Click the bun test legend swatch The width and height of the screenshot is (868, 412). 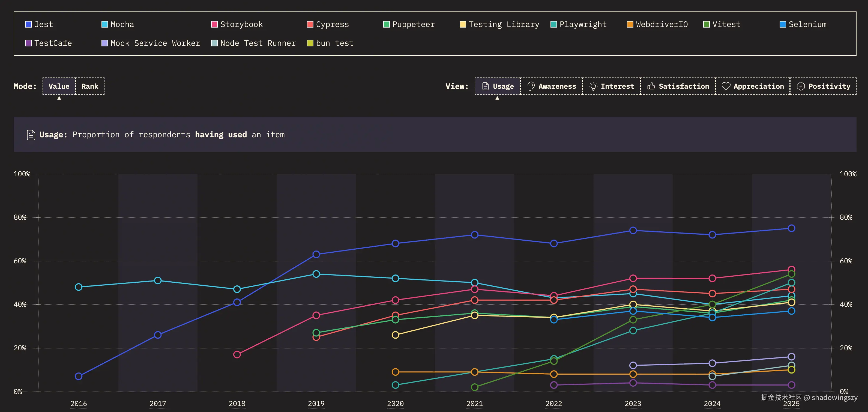click(x=310, y=43)
